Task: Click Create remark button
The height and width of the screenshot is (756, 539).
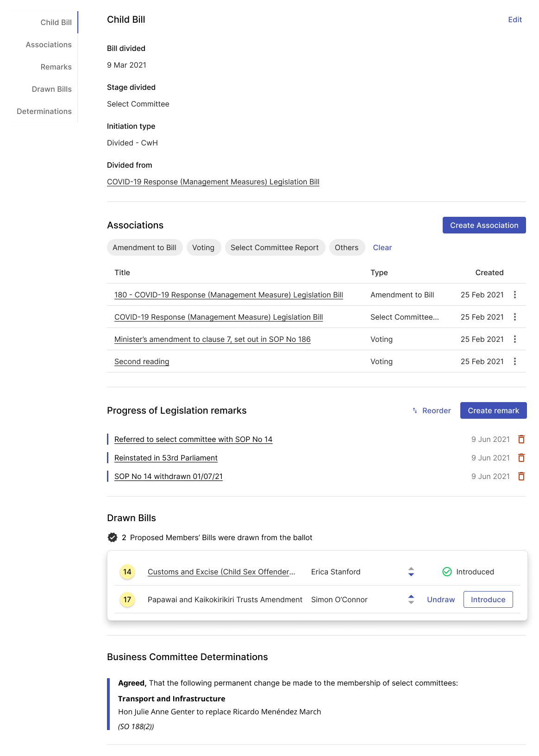Action: (x=494, y=410)
